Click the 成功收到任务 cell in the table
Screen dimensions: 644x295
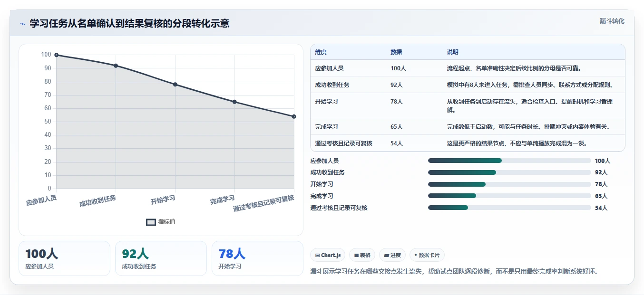pos(332,85)
